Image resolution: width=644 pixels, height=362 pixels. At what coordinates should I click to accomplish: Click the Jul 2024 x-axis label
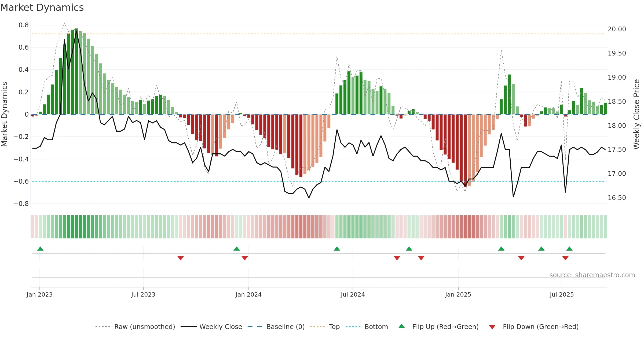353,294
